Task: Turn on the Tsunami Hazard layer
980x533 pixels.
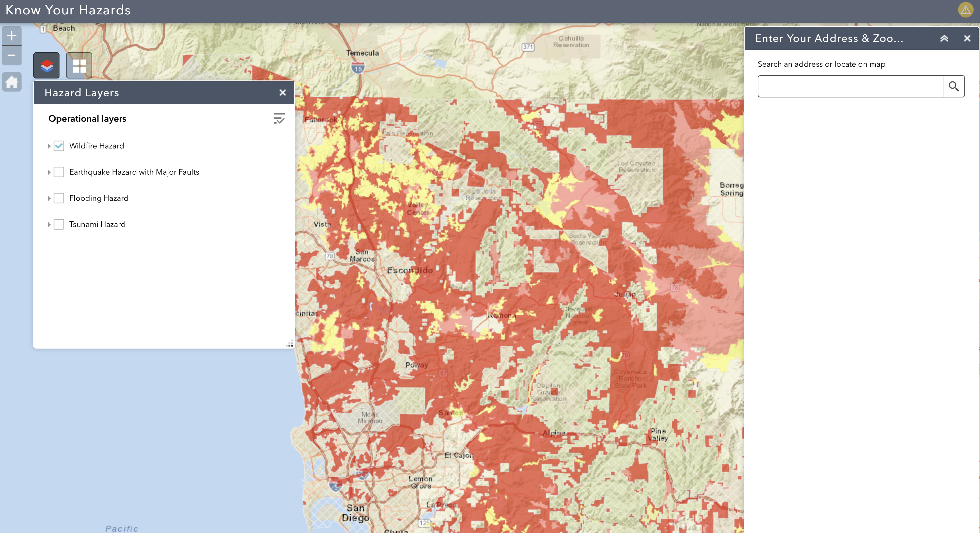Action: coord(59,224)
